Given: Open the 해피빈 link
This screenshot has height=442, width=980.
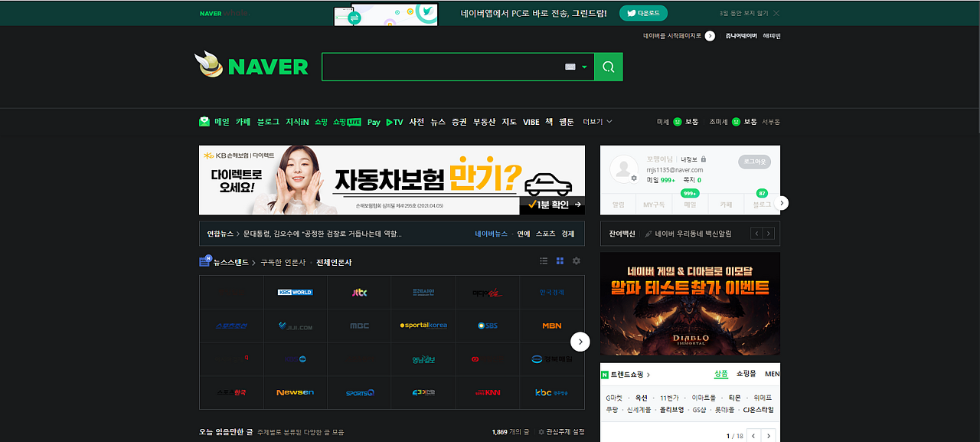Looking at the screenshot, I should (772, 36).
